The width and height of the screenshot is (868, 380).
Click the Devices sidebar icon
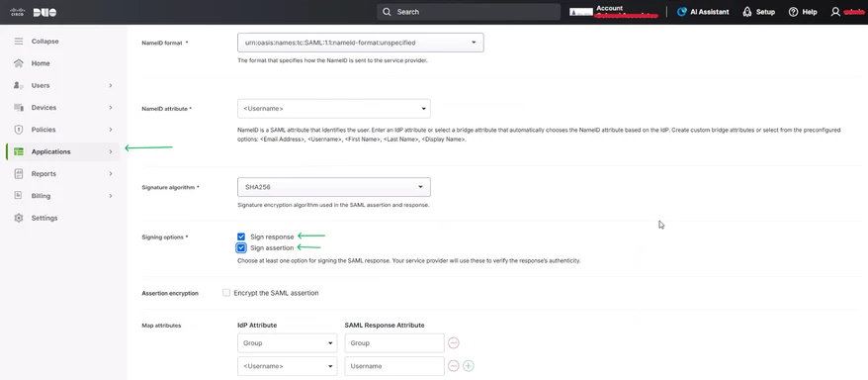coord(19,108)
